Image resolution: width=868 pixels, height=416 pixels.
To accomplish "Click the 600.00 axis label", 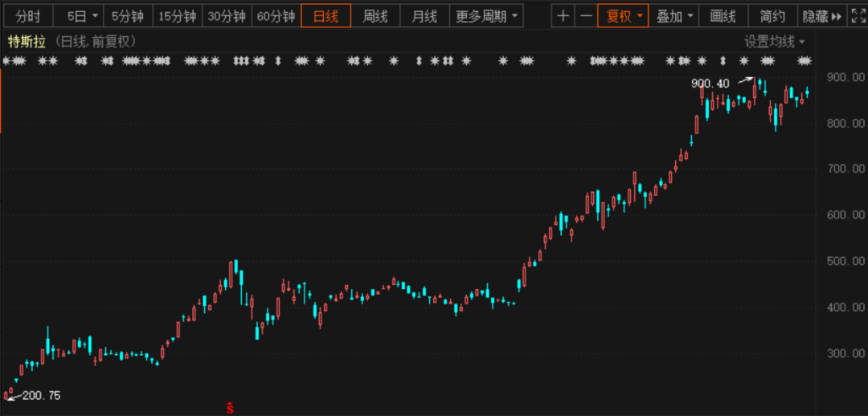I will [x=844, y=214].
